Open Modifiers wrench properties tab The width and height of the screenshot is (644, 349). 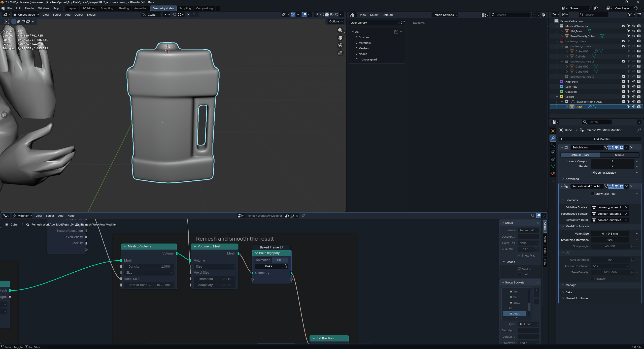tap(553, 138)
